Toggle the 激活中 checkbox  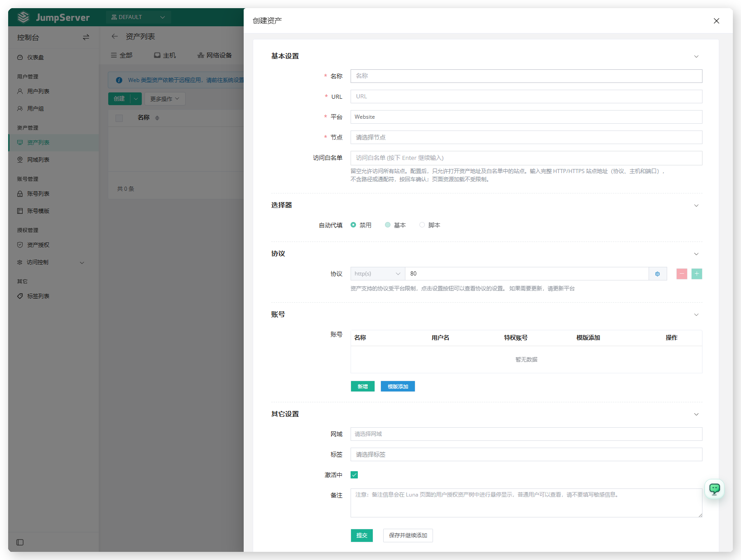[x=354, y=475]
